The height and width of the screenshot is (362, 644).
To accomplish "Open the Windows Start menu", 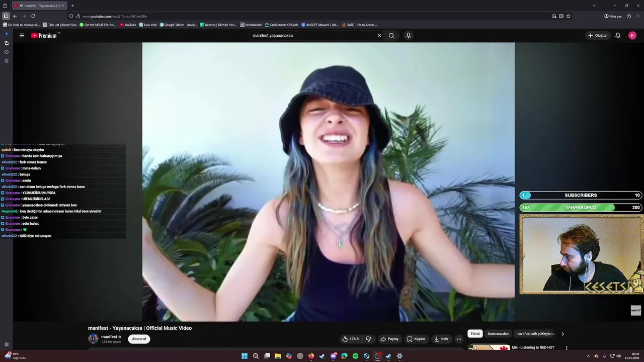I will (245, 356).
